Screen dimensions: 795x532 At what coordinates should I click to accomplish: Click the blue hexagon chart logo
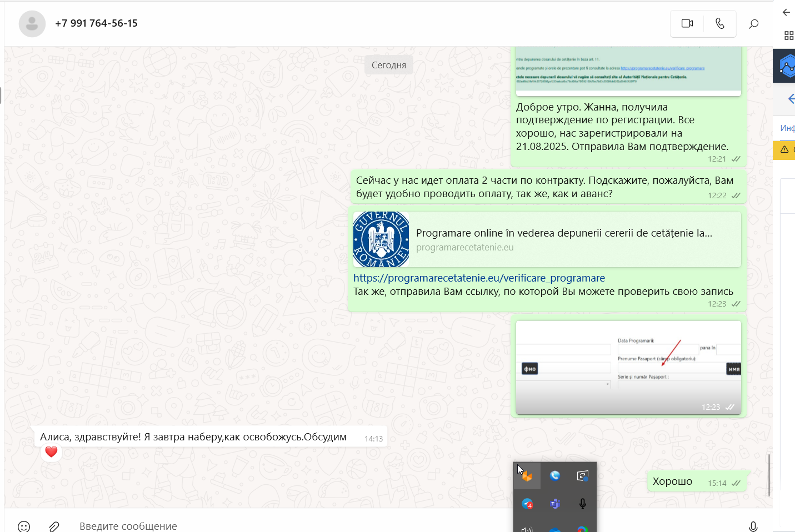tap(786, 66)
